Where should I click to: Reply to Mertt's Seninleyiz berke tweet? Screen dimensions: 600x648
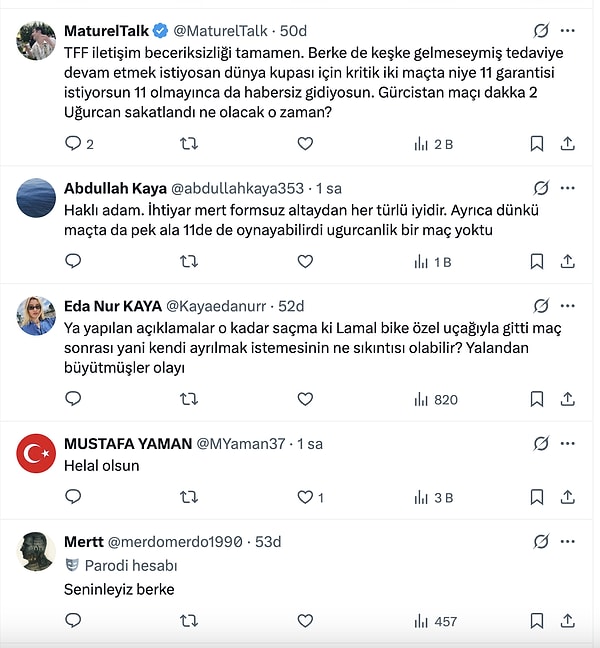tap(73, 621)
